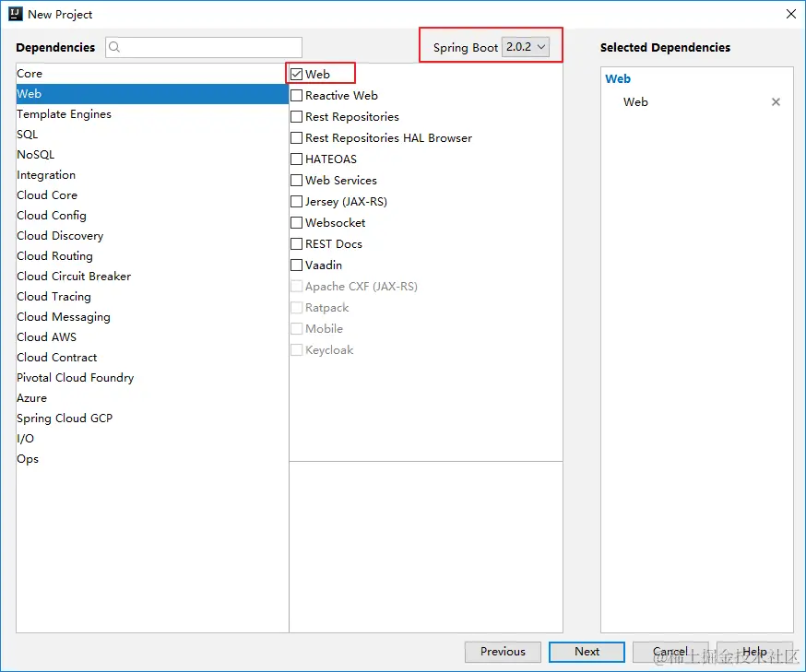Click the IntelliJ IDEA logo in title bar
The height and width of the screenshot is (672, 806).
coord(16,14)
